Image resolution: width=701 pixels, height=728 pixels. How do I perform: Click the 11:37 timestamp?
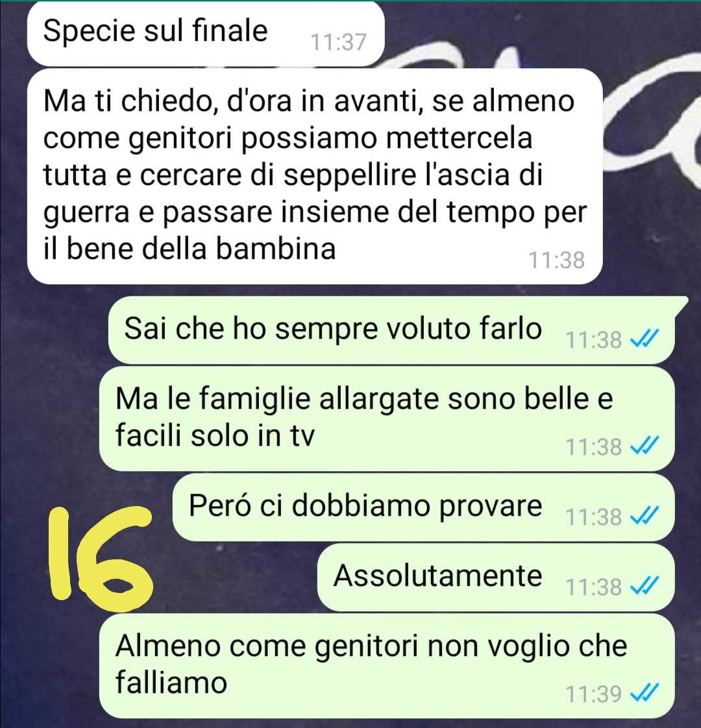click(x=338, y=42)
